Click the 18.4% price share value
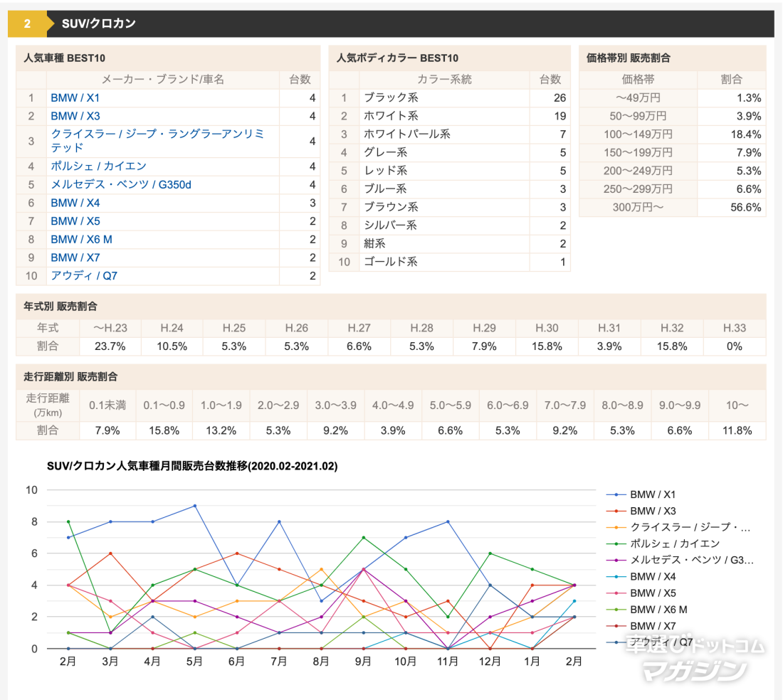783x700 pixels. point(745,134)
